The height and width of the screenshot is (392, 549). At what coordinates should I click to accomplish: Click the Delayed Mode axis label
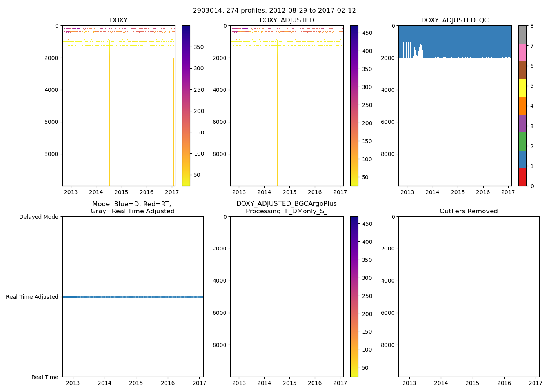38,217
